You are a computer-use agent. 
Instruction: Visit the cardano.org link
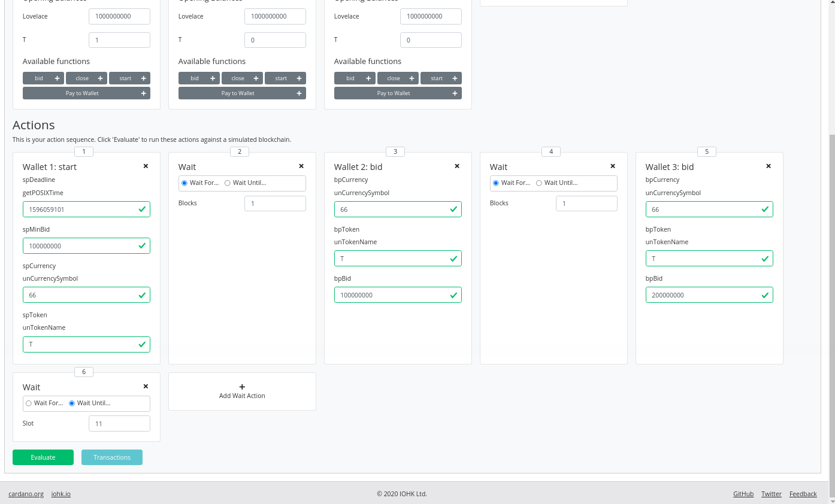(26, 494)
